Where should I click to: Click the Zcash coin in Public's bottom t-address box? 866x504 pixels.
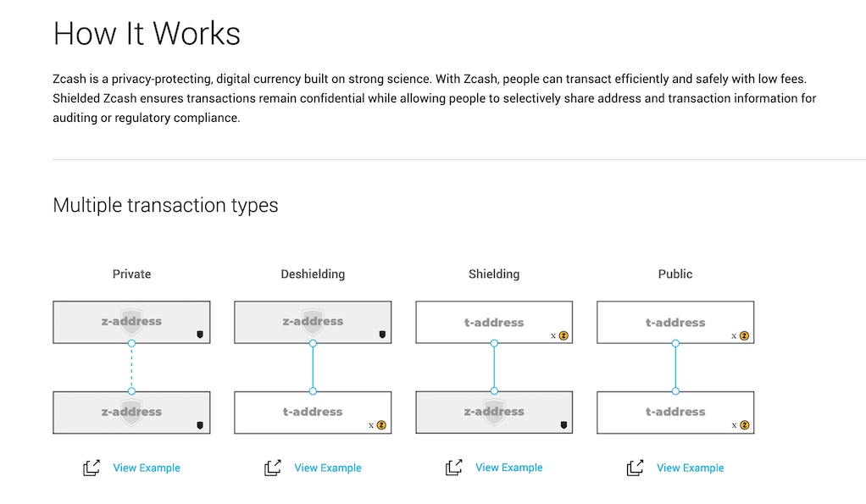coord(745,425)
